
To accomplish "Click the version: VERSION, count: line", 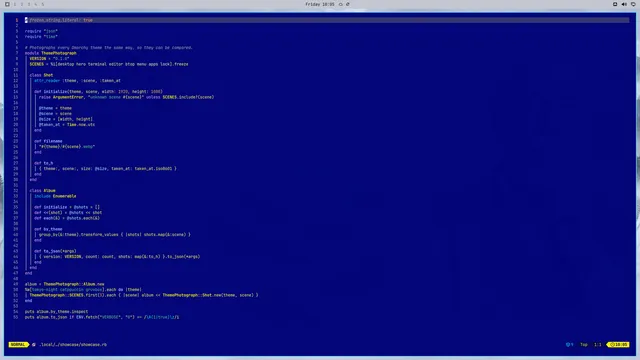I will (x=120, y=257).
